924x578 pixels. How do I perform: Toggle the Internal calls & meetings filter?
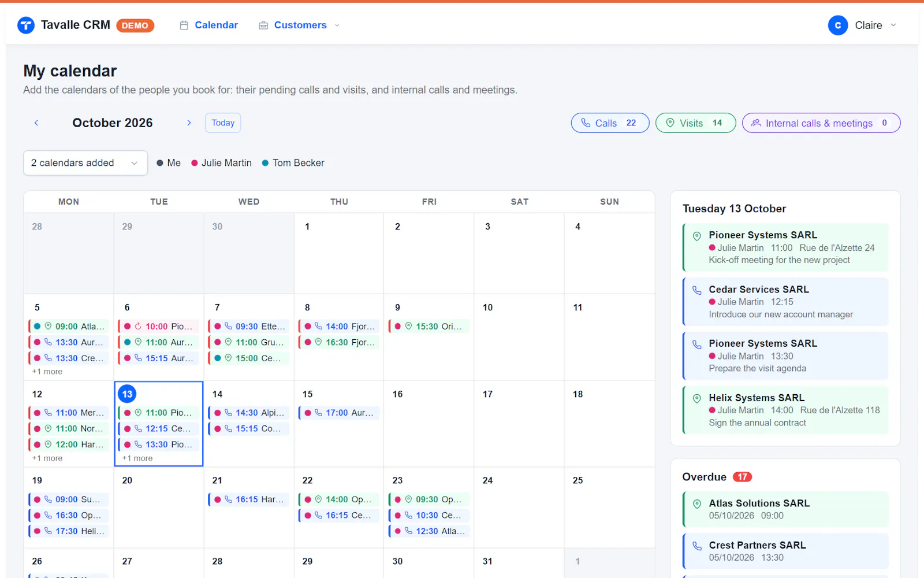pos(821,123)
